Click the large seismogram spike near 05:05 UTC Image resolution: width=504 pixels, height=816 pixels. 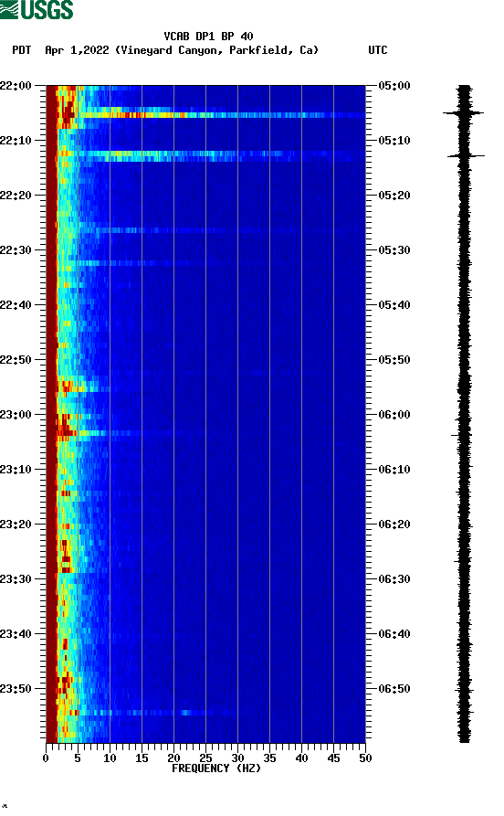[x=464, y=112]
